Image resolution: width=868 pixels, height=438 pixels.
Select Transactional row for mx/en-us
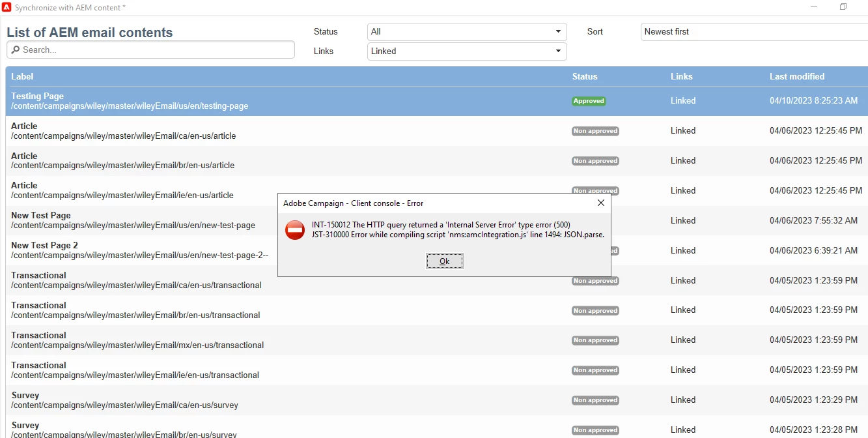click(437, 340)
